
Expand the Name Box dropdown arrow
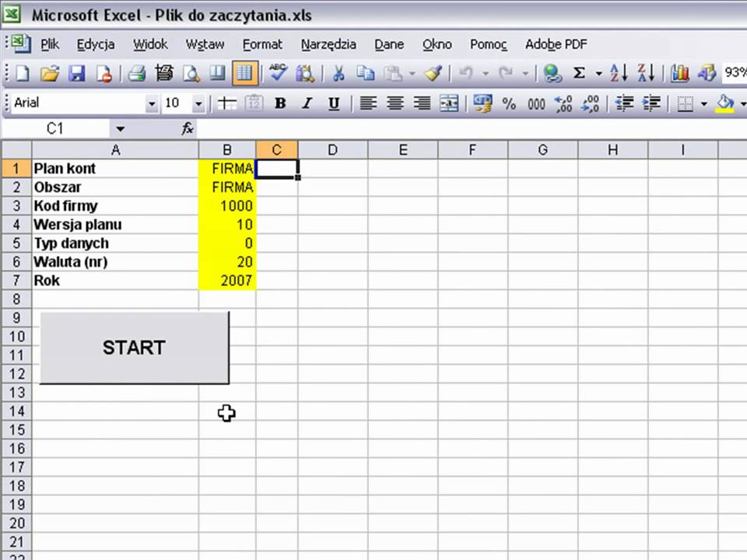pyautogui.click(x=120, y=128)
